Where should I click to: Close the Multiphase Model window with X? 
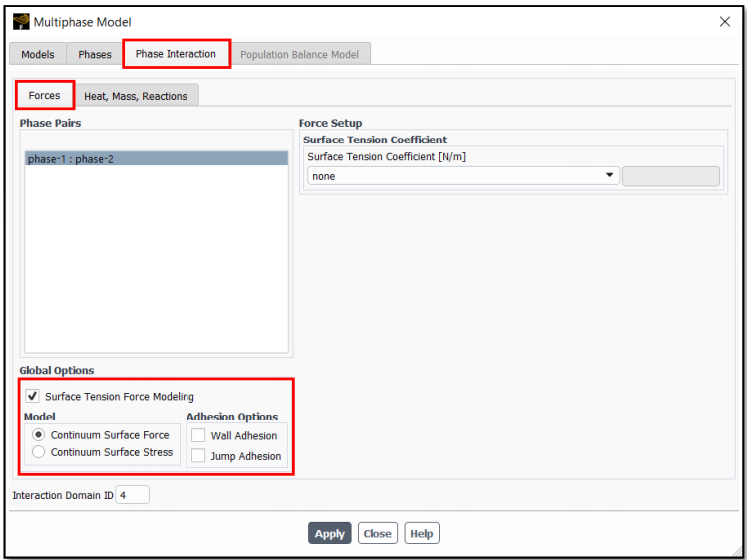pyautogui.click(x=724, y=22)
